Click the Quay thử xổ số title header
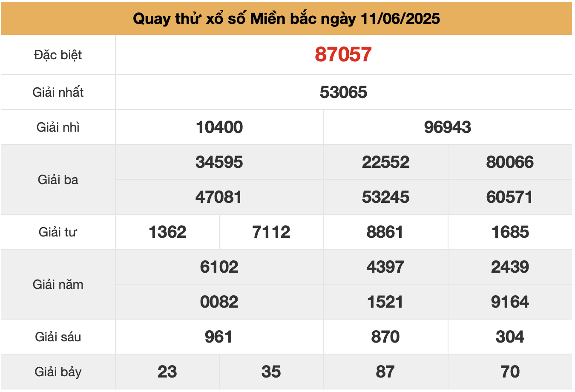Screen dimensions: 575x392 [x=286, y=18]
